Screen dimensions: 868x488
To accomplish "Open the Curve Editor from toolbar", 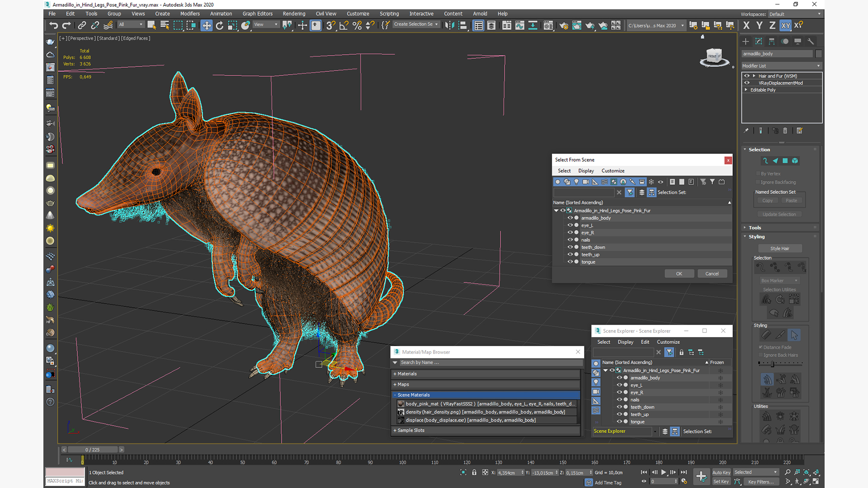I will (520, 25).
